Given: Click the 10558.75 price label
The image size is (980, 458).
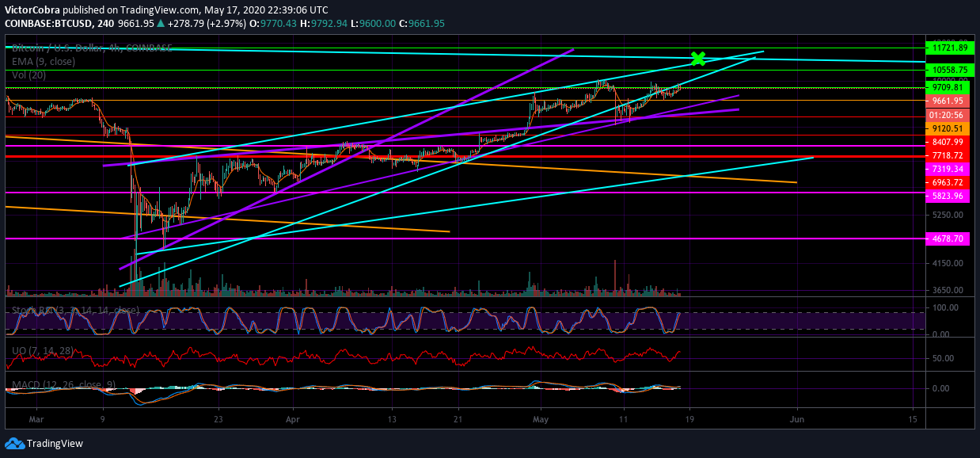Looking at the screenshot, I should click(x=948, y=71).
